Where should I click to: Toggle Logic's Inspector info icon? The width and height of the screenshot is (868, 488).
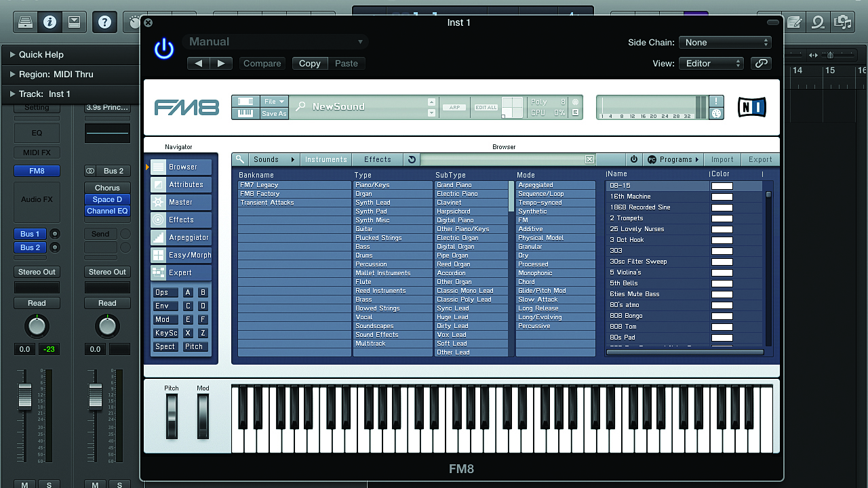point(50,22)
